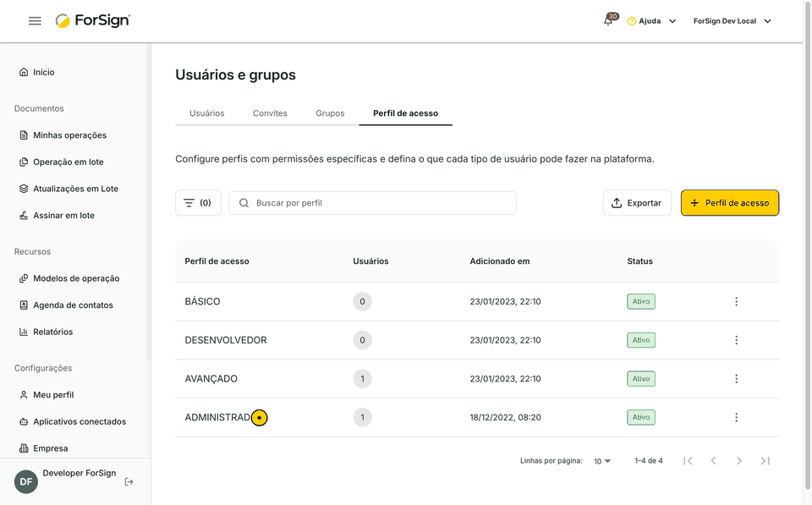Click the user count badge for AVANÇADO
Viewport: 812px width, 505px height.
point(363,379)
